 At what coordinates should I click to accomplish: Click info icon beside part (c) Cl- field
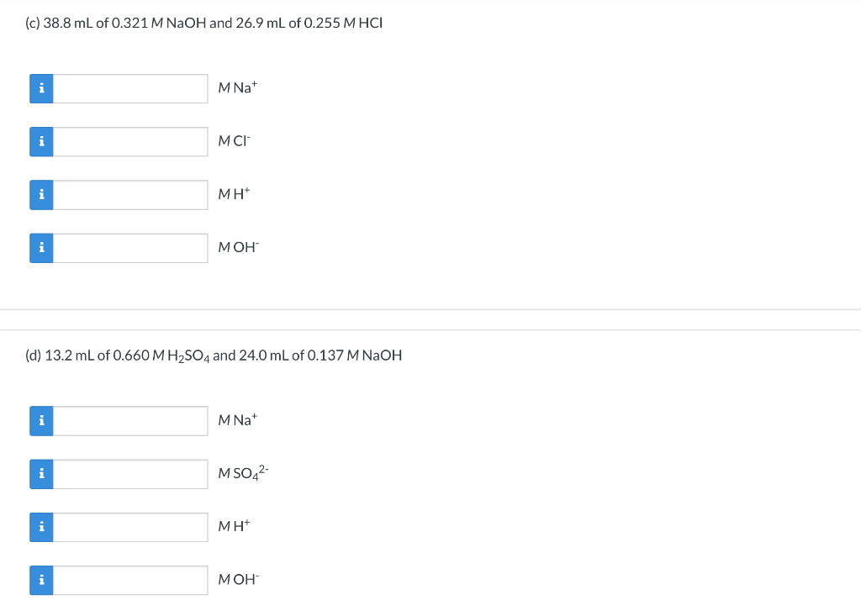[x=41, y=142]
